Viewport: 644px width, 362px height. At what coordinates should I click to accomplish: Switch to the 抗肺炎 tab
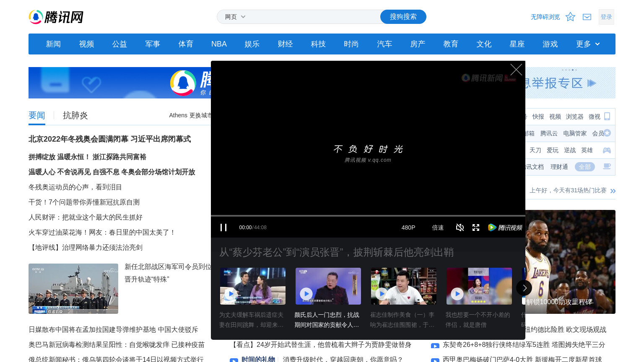click(75, 116)
